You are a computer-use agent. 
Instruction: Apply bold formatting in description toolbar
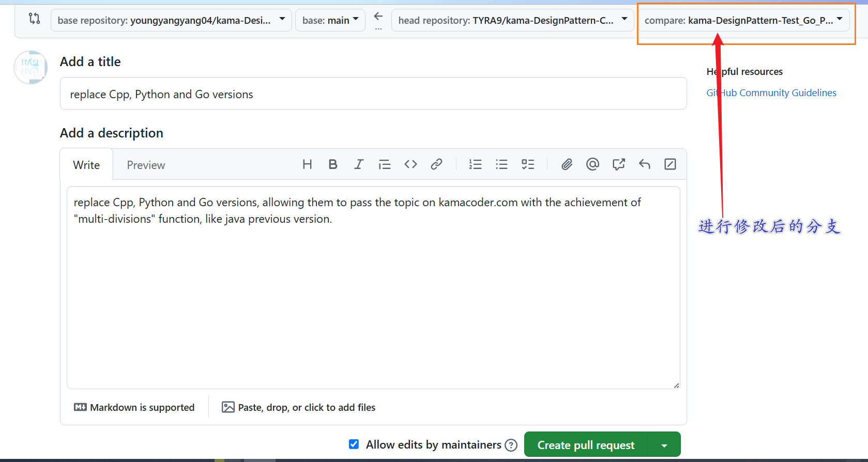point(333,164)
